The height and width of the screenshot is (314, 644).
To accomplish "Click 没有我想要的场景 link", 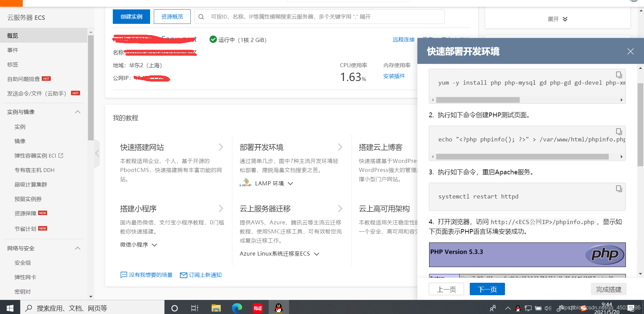I will point(151,275).
